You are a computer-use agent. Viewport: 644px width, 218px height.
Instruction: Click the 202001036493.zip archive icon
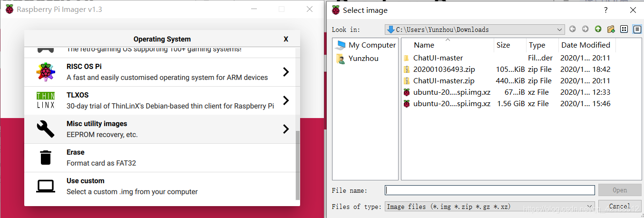(407, 69)
